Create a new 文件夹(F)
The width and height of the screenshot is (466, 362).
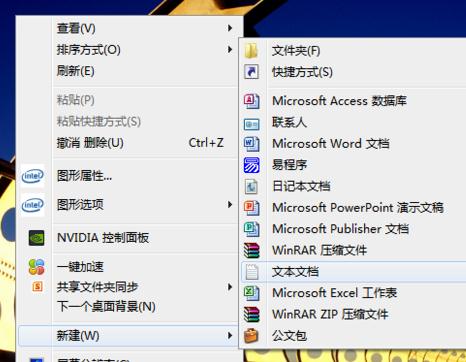click(x=353, y=51)
